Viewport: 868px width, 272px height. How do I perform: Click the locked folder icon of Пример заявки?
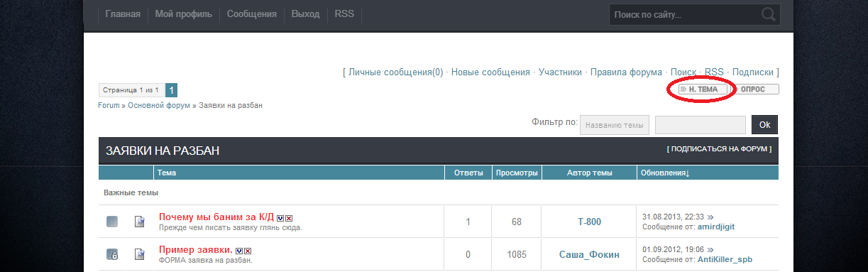click(112, 254)
